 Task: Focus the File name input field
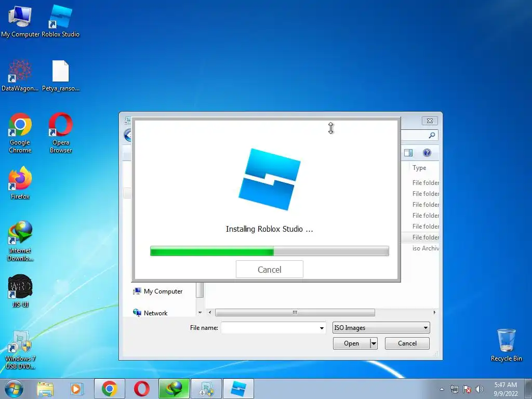point(270,328)
